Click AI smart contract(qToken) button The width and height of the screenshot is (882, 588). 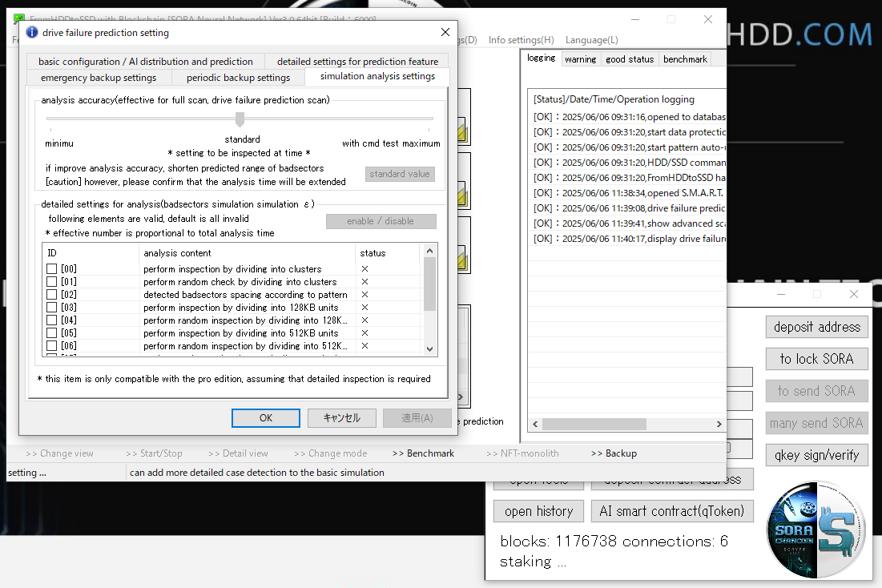point(672,511)
